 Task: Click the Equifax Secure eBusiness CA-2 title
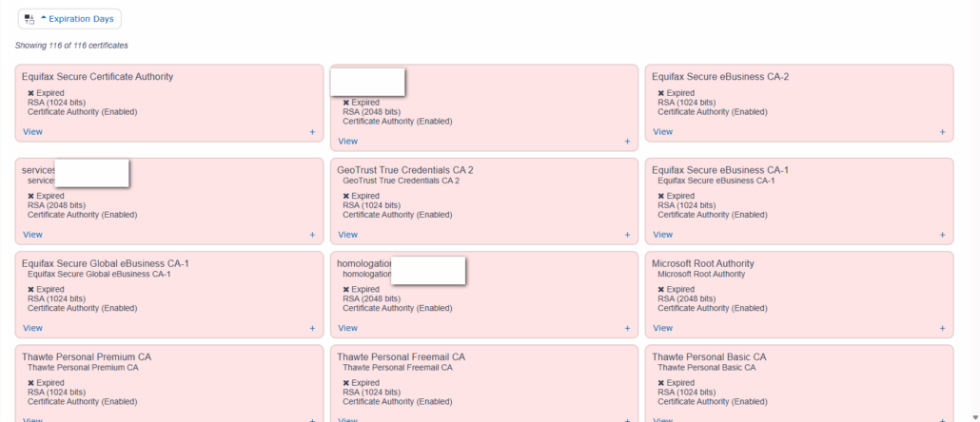point(720,77)
